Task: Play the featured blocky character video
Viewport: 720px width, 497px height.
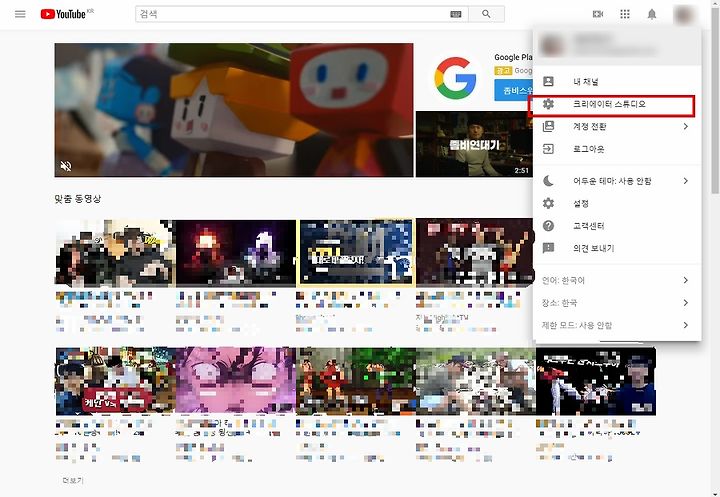Action: [234, 110]
